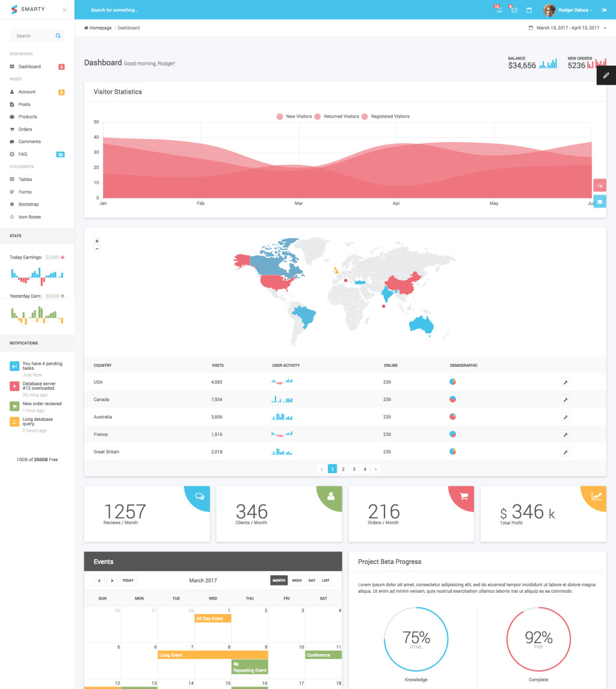The width and height of the screenshot is (616, 689).
Task: Open the messages envelope in the top bar
Action: 514,10
